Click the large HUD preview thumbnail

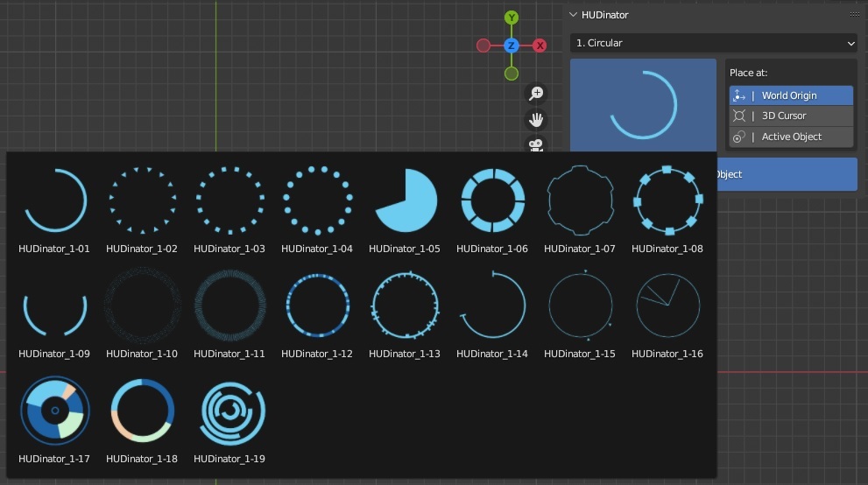pyautogui.click(x=643, y=105)
